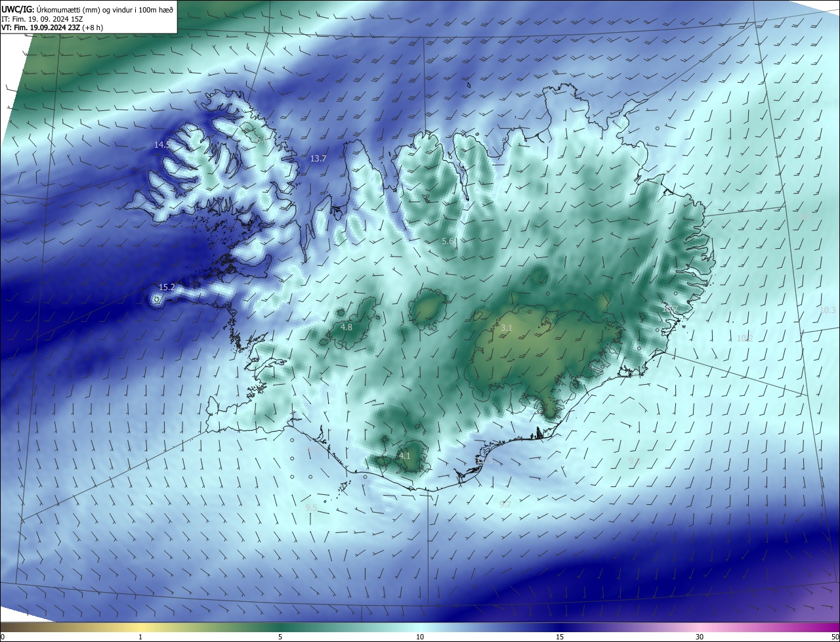Click the 3.1 value on the large glacier
This screenshot has height=642, width=840.
pyautogui.click(x=507, y=327)
